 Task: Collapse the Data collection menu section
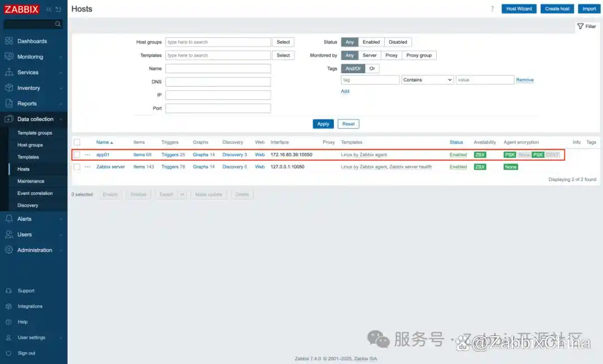coord(60,119)
